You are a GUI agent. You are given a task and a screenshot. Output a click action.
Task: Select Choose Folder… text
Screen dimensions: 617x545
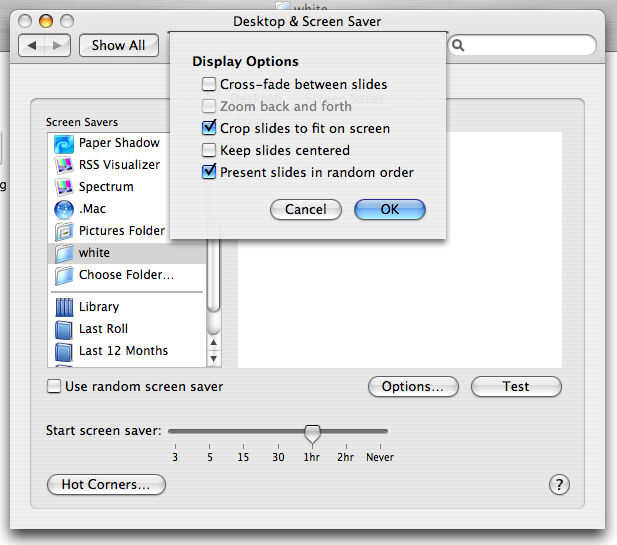pos(126,275)
